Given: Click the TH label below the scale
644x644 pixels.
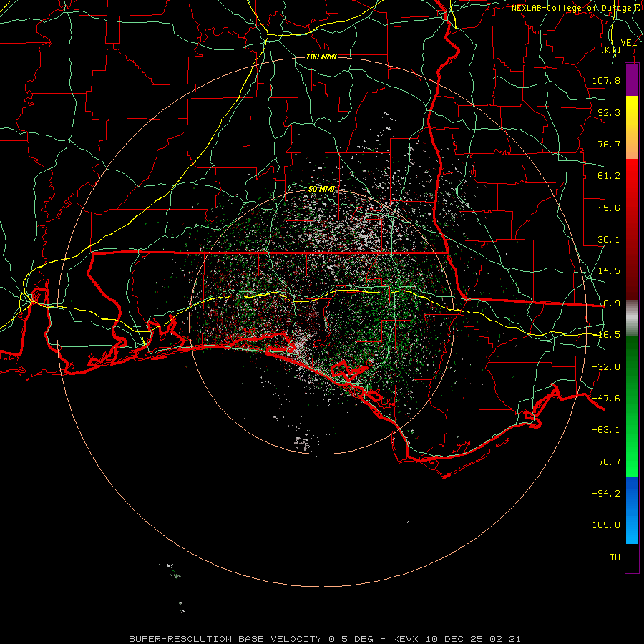Looking at the screenshot, I should click(615, 557).
